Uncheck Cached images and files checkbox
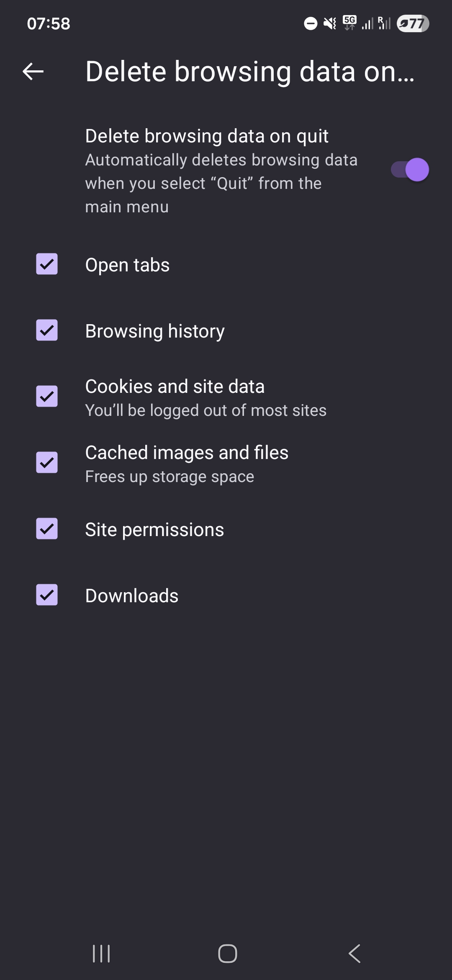Screen dimensions: 452x980 (47, 463)
